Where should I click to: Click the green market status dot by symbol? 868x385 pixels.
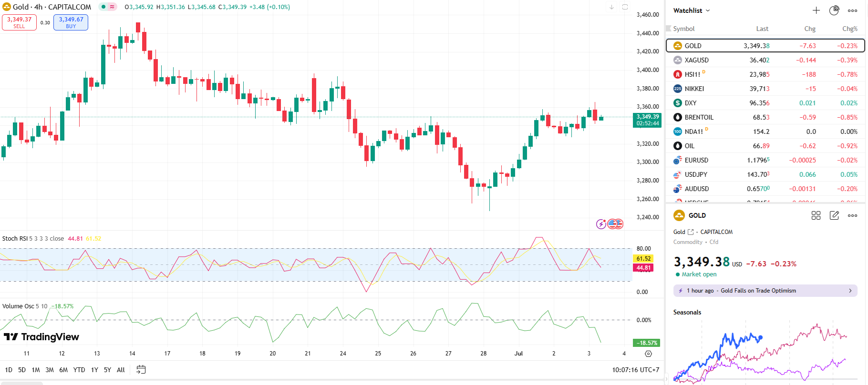103,7
